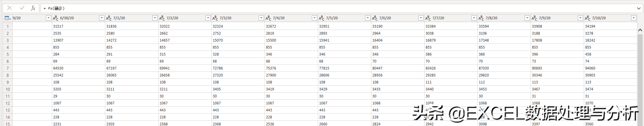644x126 pixels.
Task: Change data type icon of 7/10/20 column
Action: click(587, 18)
